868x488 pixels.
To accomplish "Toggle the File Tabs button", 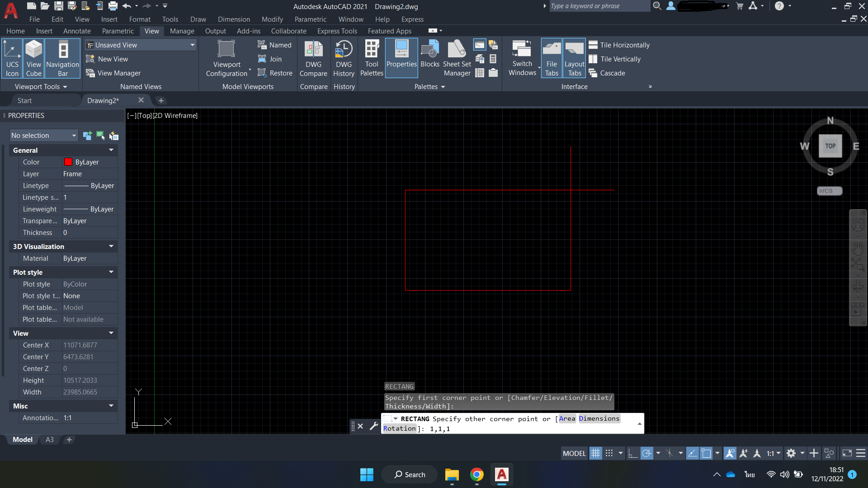I will [552, 58].
